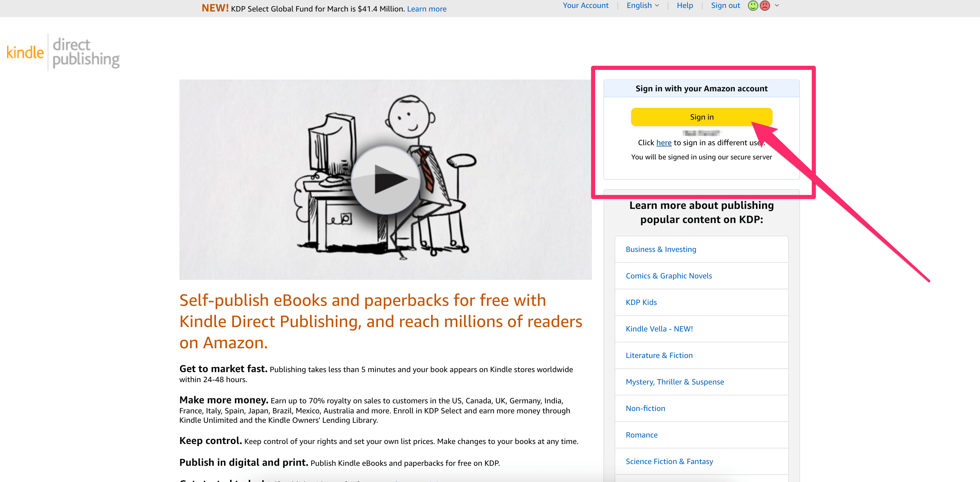Viewport: 980px width, 482px height.
Task: Open the Romance category
Action: tap(641, 434)
